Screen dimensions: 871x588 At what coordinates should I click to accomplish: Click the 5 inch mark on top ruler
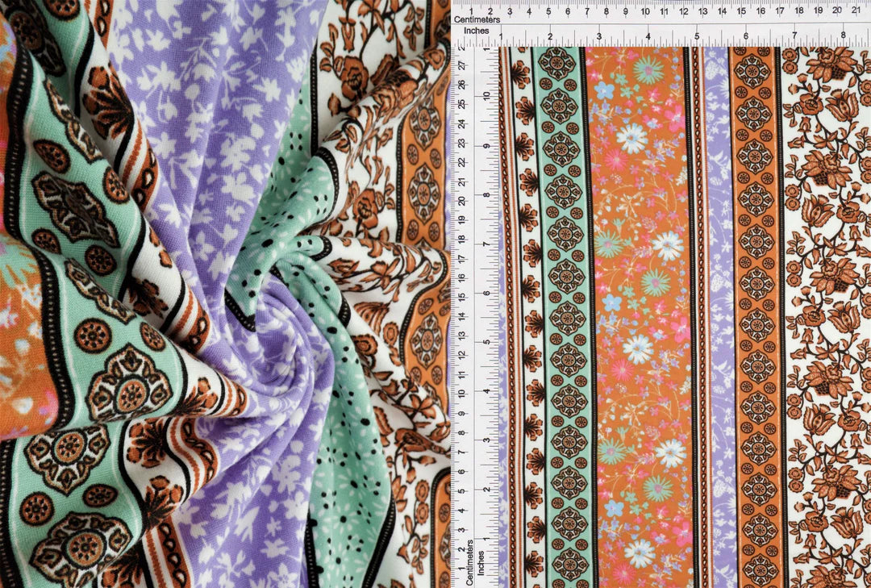point(697,35)
